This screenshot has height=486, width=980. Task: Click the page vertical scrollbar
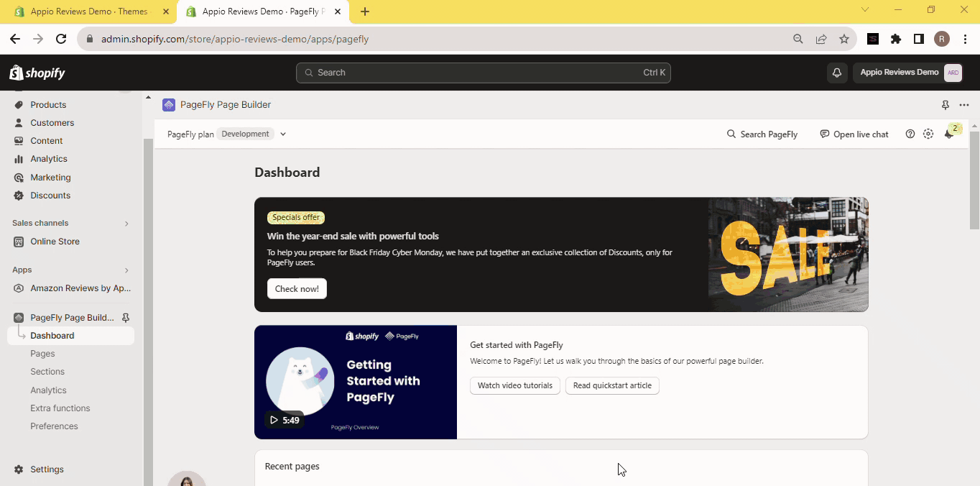974,180
